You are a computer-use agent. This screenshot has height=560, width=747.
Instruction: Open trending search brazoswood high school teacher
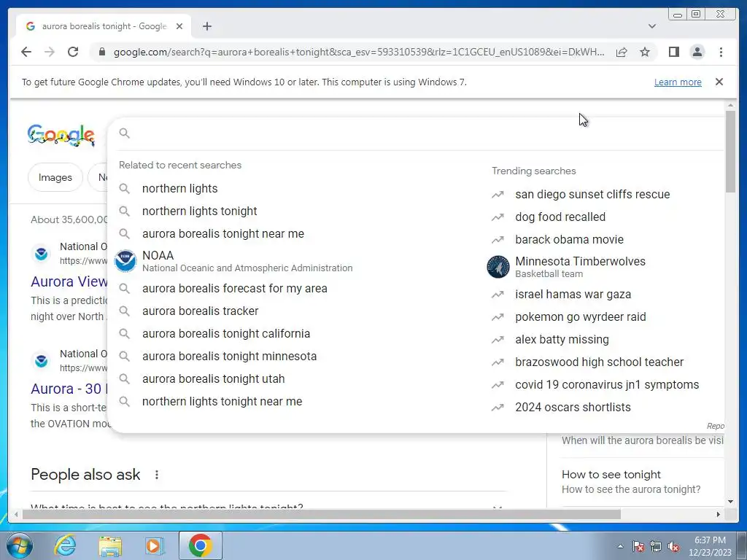click(x=600, y=362)
